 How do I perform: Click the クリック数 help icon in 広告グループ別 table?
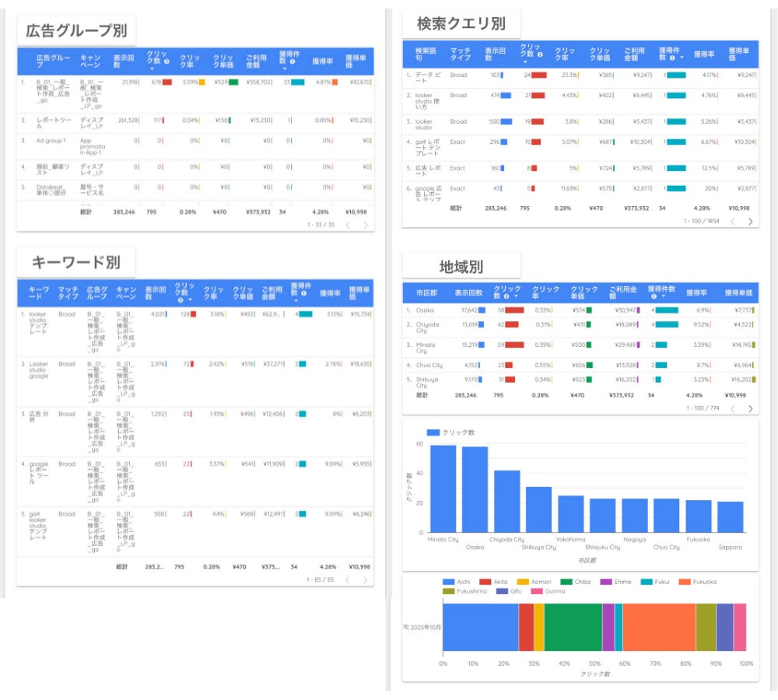click(x=166, y=61)
